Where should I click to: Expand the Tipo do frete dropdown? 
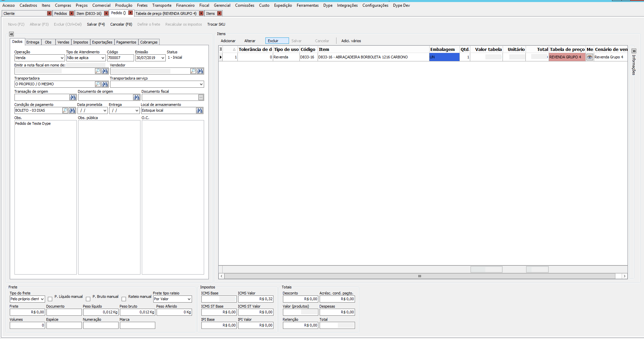[42, 299]
